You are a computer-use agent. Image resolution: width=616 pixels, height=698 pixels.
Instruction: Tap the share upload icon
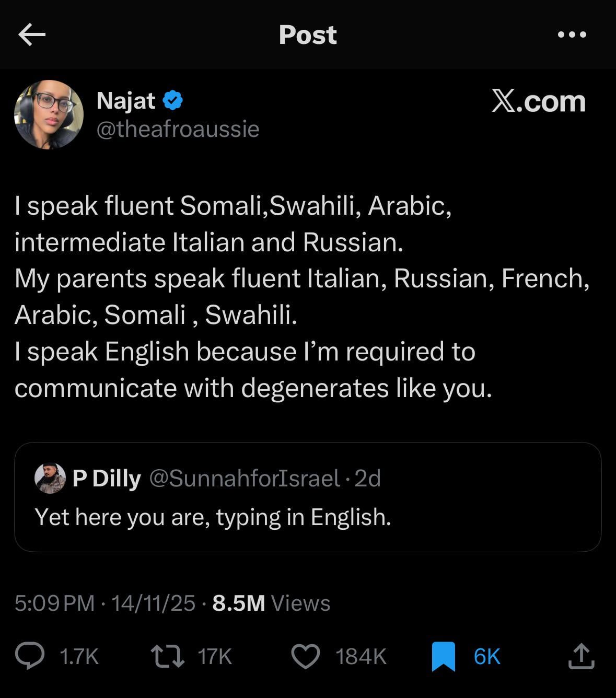(x=581, y=656)
